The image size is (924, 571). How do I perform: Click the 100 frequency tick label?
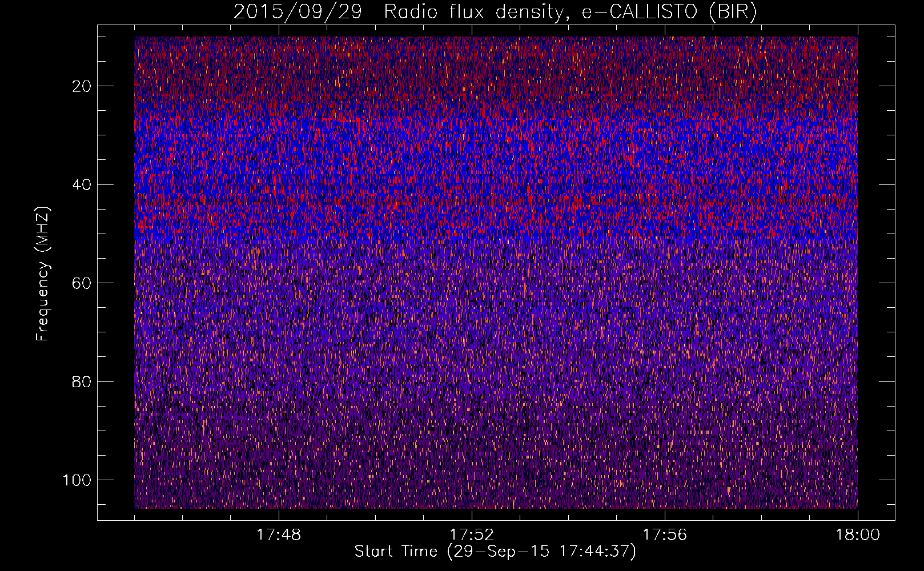77,480
